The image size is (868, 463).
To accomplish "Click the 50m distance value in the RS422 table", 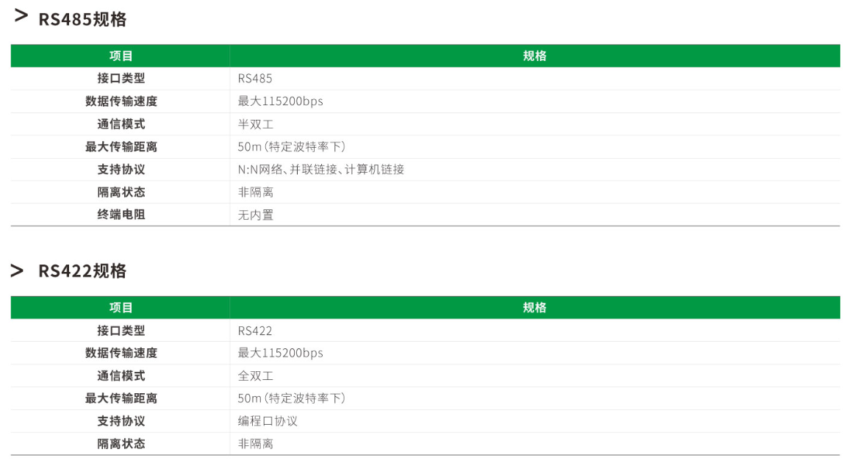I will (x=291, y=398).
